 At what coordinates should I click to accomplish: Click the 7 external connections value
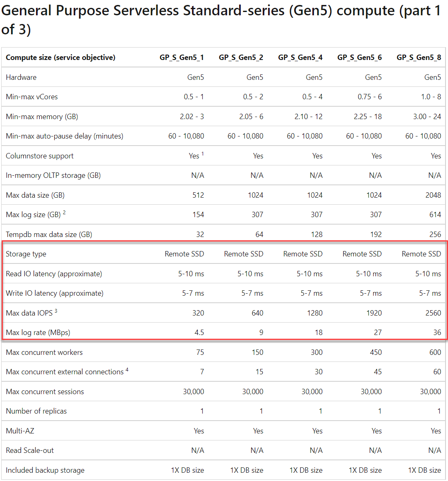(202, 372)
